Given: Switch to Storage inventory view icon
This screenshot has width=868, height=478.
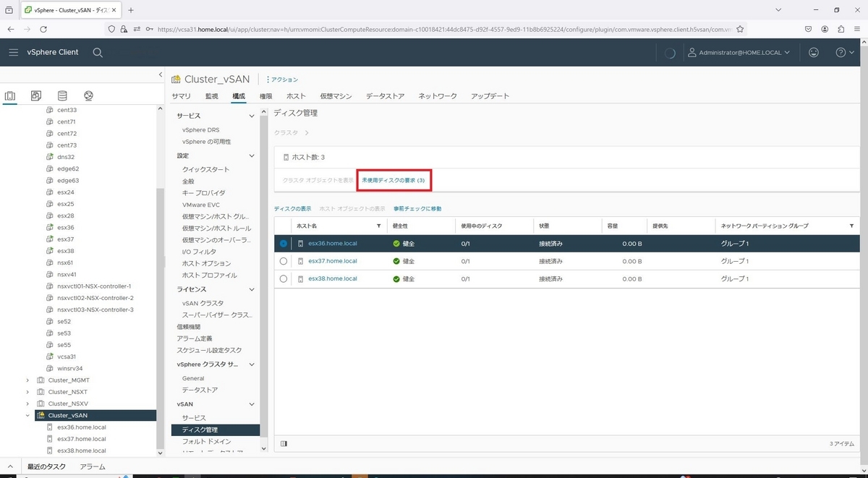Looking at the screenshot, I should (x=62, y=95).
